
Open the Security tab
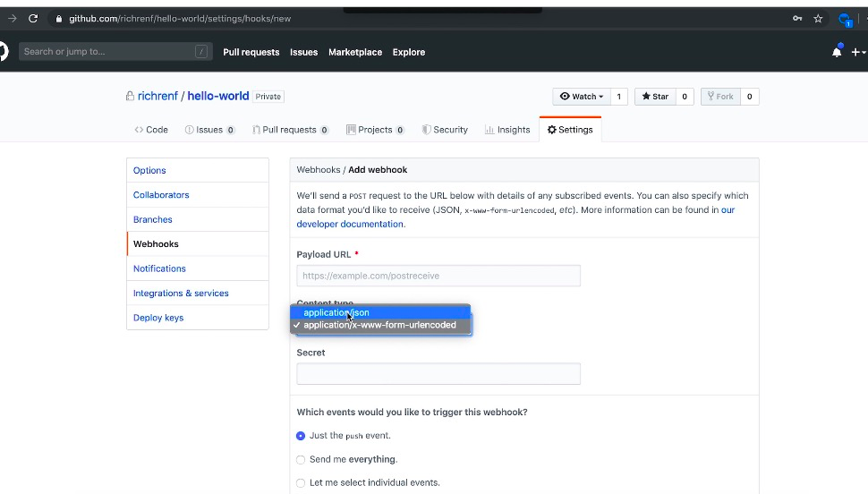click(445, 130)
